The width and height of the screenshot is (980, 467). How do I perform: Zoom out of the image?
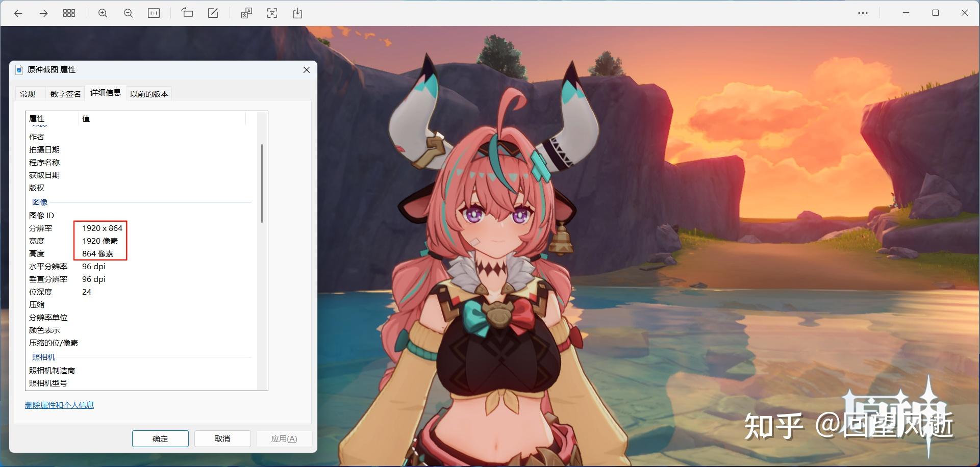(x=128, y=13)
